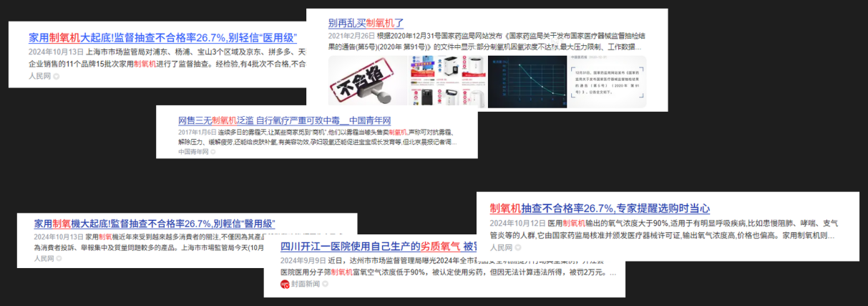Click the date 2021年2月26日
868x306 pixels.
pyautogui.click(x=352, y=36)
